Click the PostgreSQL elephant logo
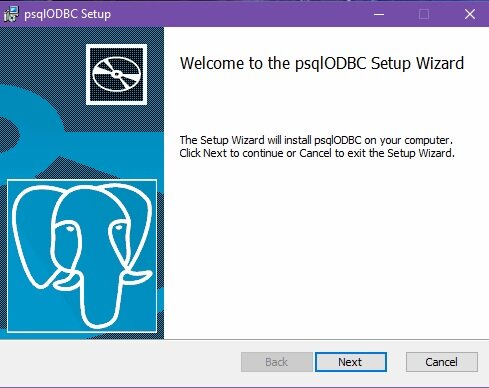The width and height of the screenshot is (489, 388). tap(82, 256)
